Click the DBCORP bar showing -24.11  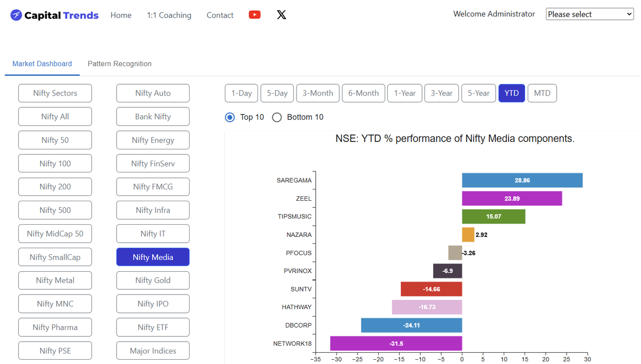(411, 326)
